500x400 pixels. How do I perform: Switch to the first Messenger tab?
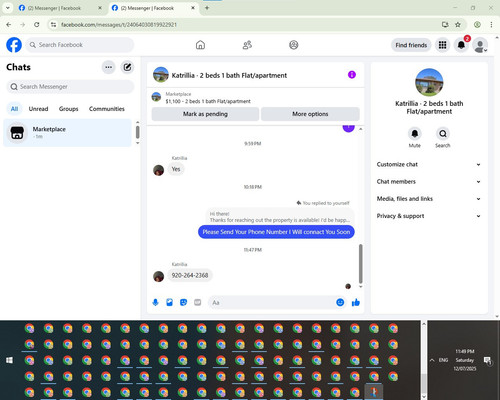[60, 8]
